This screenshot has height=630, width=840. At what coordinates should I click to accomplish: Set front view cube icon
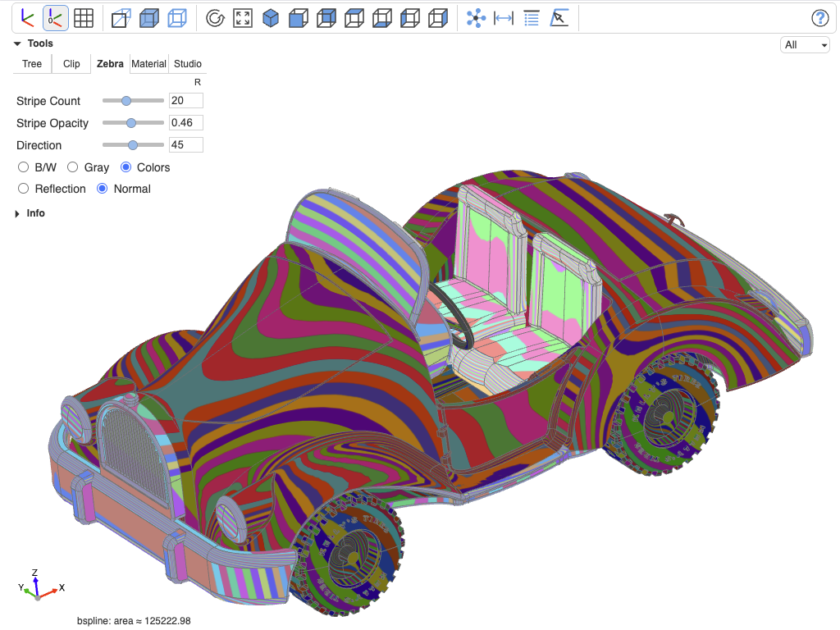click(x=299, y=18)
